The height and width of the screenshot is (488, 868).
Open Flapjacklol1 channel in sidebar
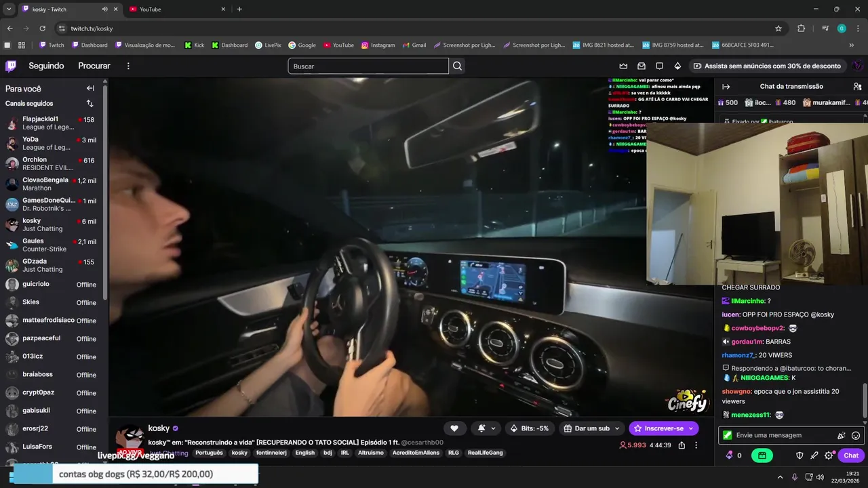click(53, 123)
